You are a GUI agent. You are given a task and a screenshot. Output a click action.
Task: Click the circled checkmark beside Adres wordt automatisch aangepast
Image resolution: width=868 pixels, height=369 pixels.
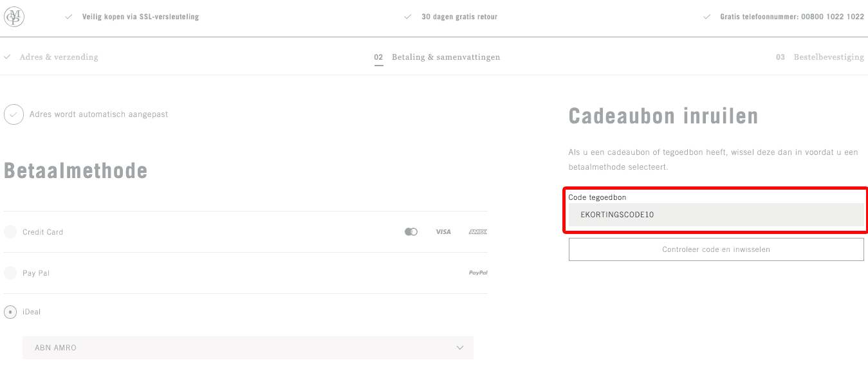[x=14, y=114]
